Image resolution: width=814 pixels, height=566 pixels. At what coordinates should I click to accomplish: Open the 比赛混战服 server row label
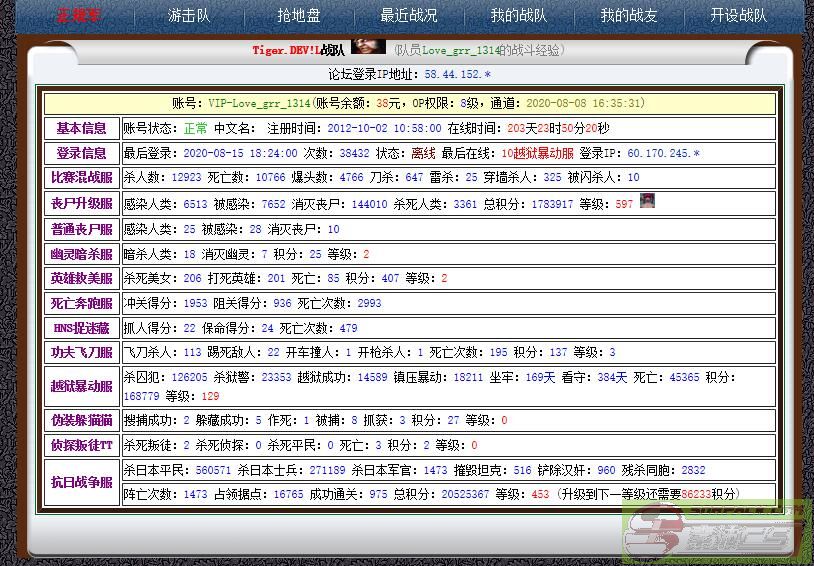[x=81, y=178]
